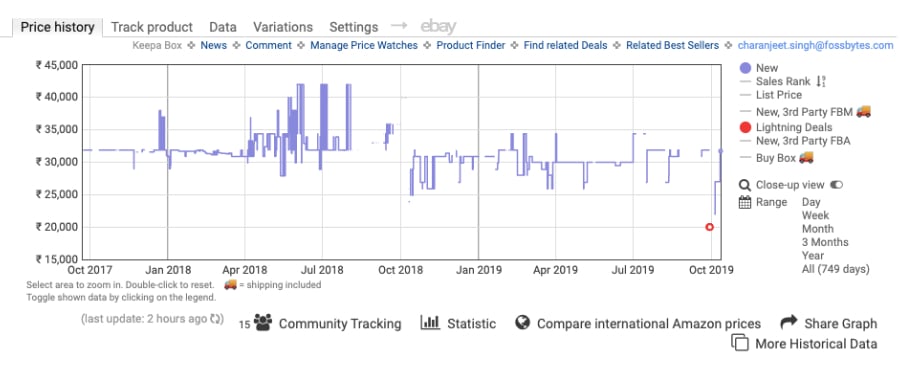Viewport: 900px width, 372px height.
Task: Click the truck icon in shipping included note
Action: 230,284
